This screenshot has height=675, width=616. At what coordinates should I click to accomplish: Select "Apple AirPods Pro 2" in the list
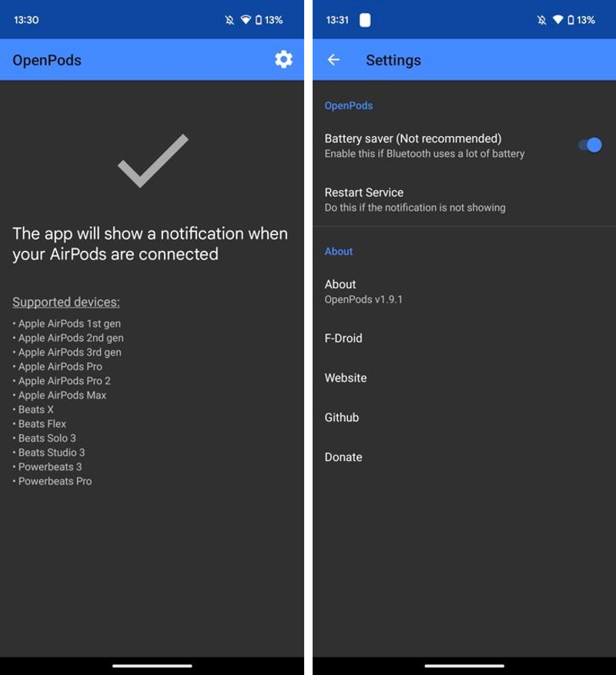tap(64, 381)
